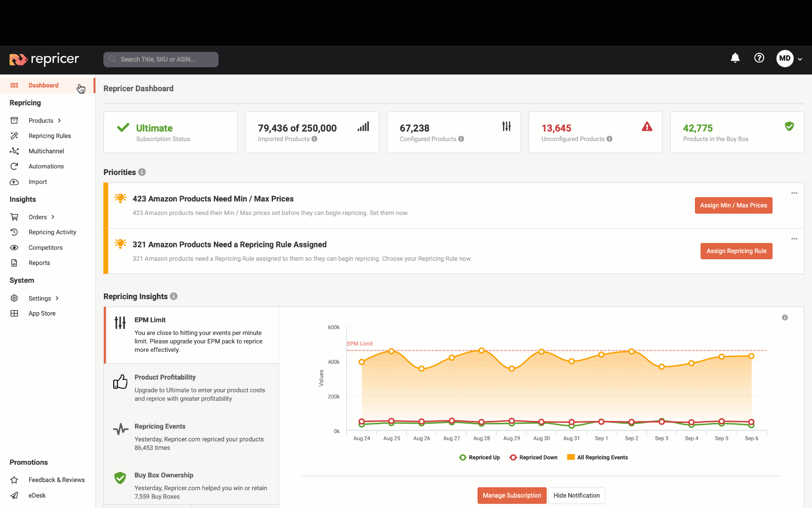
Task: Open Repricing Activity
Action: pos(53,232)
